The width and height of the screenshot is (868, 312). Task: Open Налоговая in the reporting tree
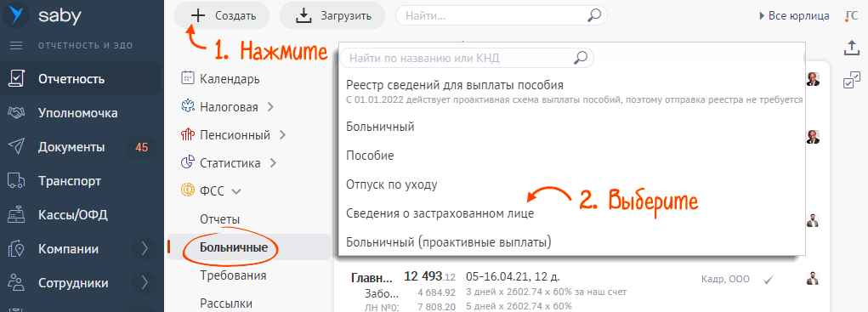coord(229,107)
